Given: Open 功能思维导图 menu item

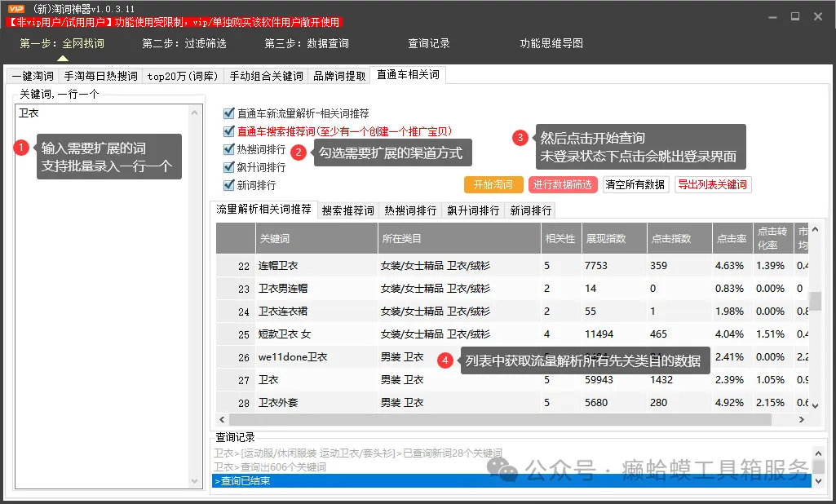Looking at the screenshot, I should point(551,43).
